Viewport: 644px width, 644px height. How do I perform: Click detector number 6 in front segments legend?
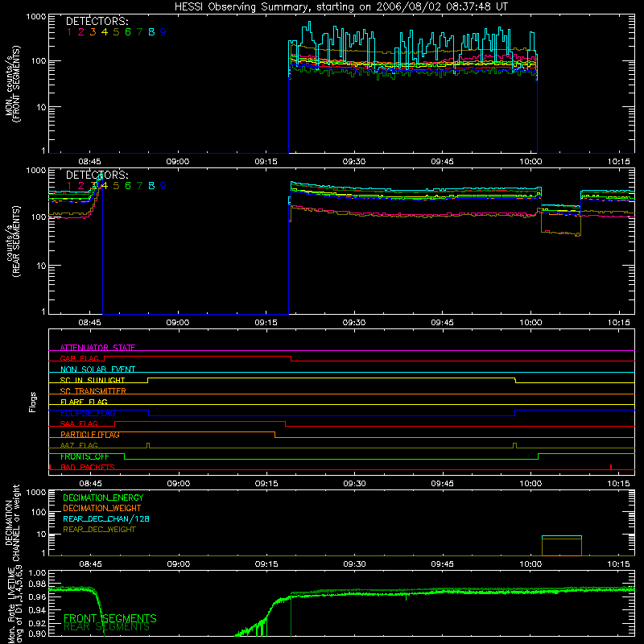click(x=128, y=32)
